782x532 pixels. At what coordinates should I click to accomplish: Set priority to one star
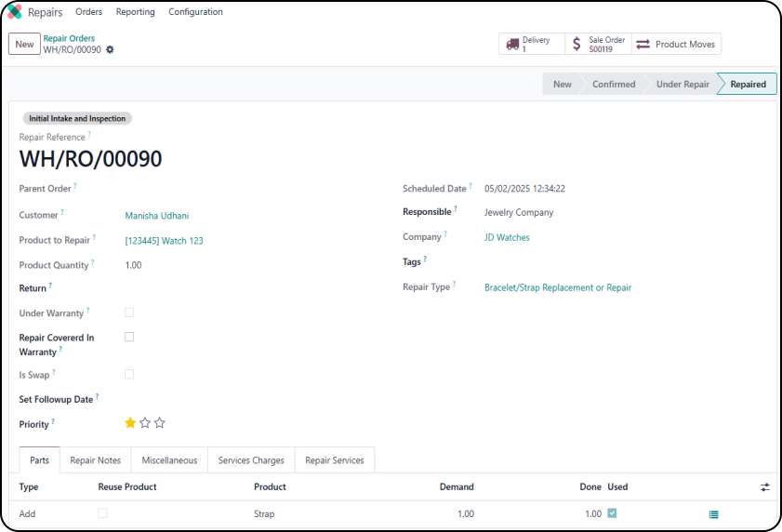tap(130, 423)
